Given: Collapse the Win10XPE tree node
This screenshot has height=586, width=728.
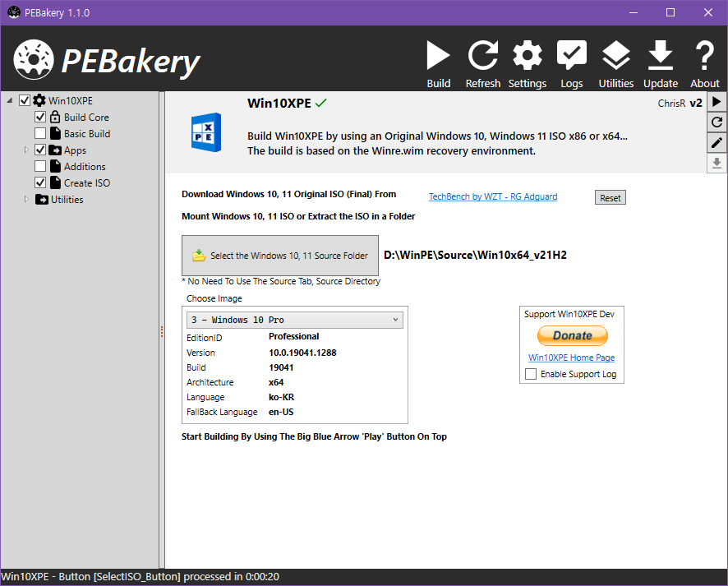Looking at the screenshot, I should (x=10, y=100).
